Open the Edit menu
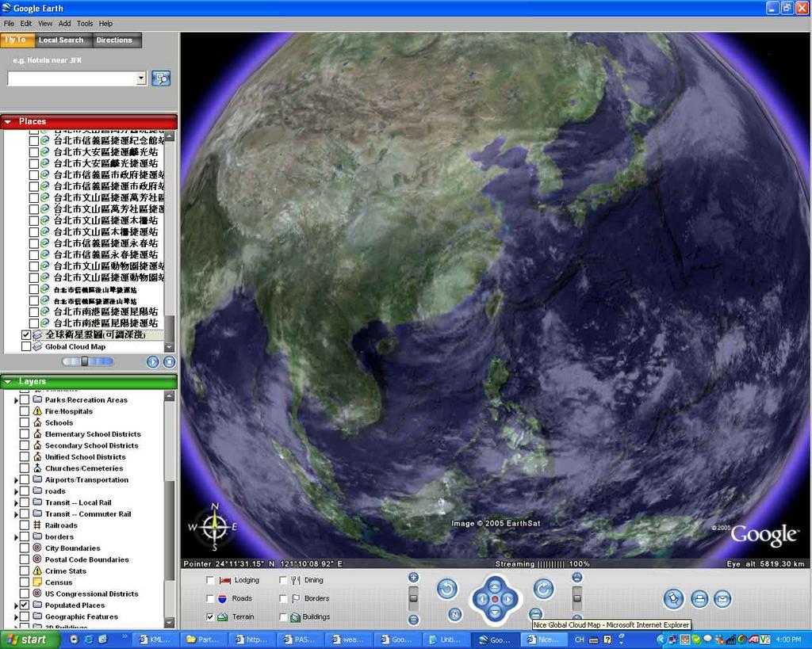 click(26, 23)
